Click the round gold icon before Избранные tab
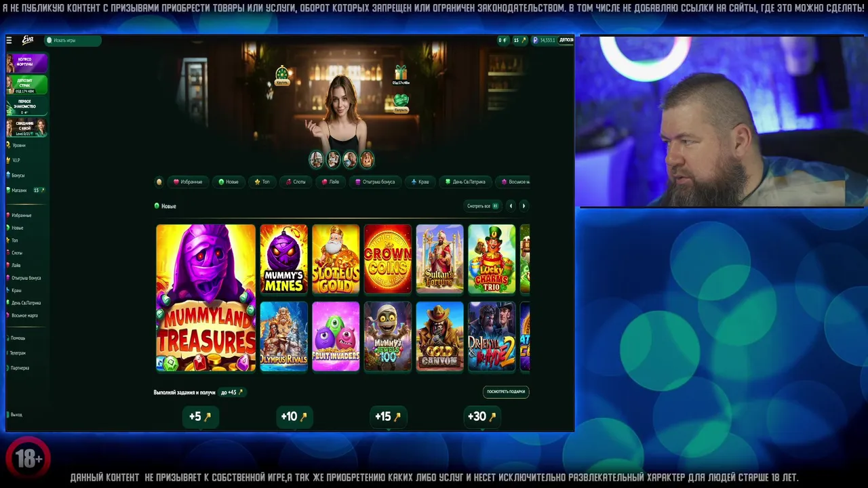The image size is (868, 488). tap(159, 182)
